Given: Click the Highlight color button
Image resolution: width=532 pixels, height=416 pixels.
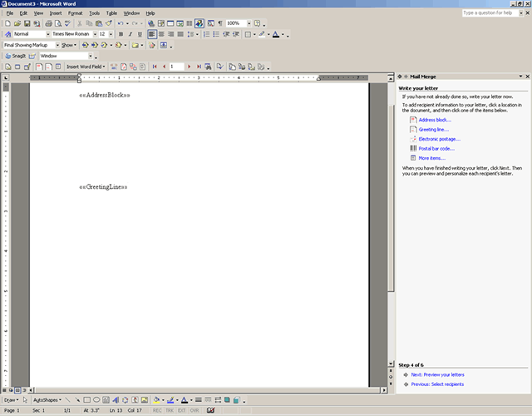Looking at the screenshot, I should click(x=262, y=34).
